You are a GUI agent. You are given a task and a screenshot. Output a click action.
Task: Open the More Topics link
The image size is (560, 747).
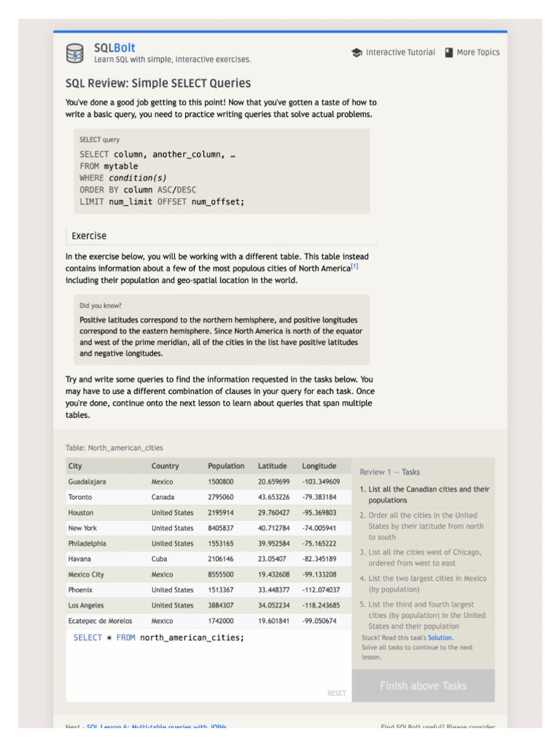pos(478,53)
